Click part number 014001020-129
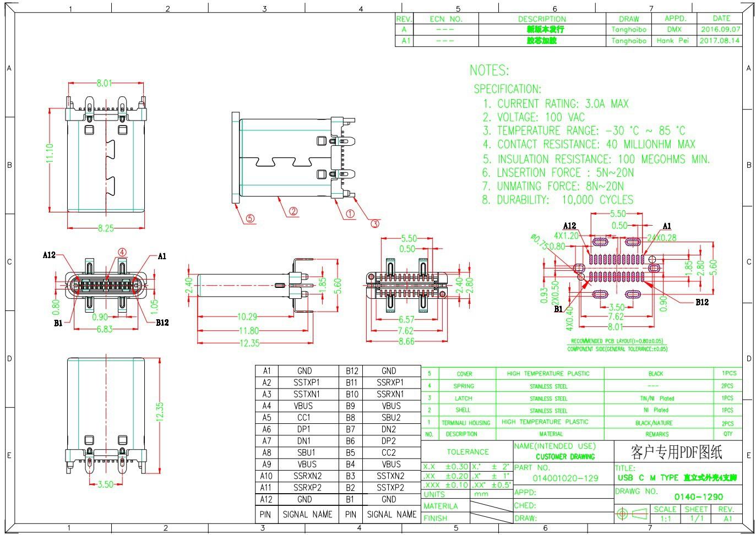The height and width of the screenshot is (535, 756). click(565, 478)
